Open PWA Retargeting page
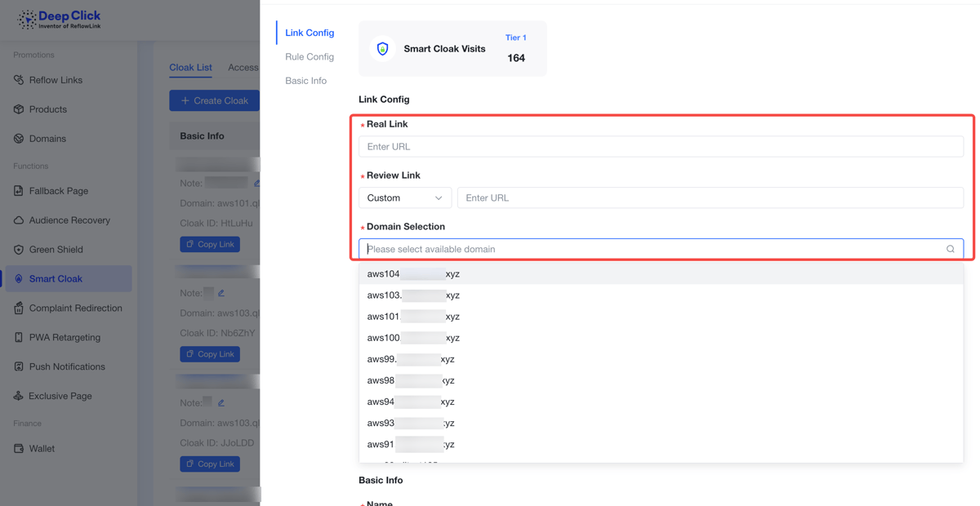 (66, 337)
